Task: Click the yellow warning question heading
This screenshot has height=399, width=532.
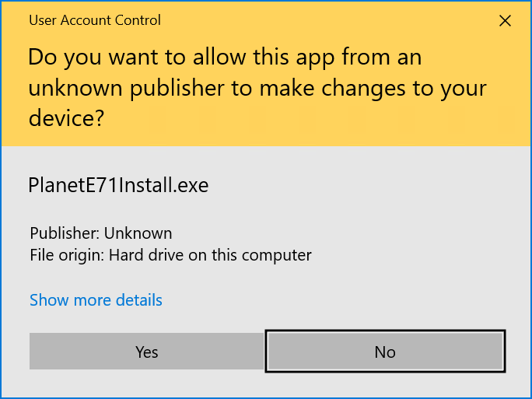Action: point(257,88)
